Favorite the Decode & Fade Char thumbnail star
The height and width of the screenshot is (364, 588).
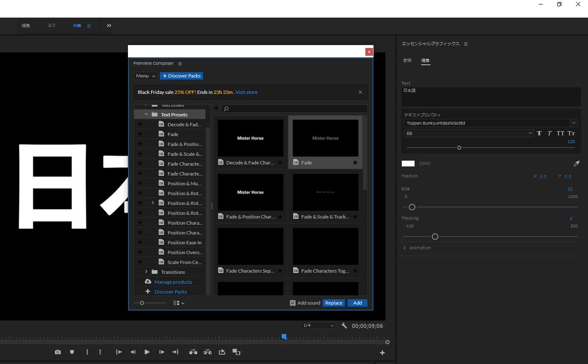(x=280, y=163)
